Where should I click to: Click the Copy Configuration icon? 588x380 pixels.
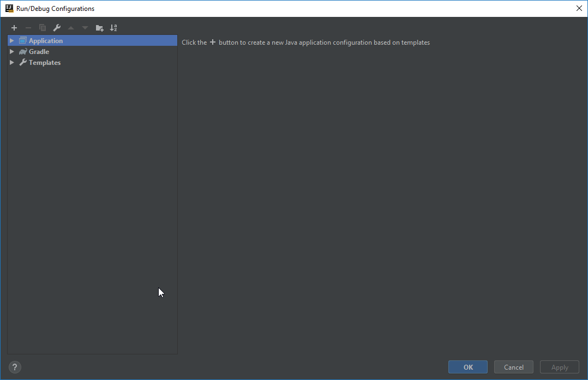click(43, 28)
